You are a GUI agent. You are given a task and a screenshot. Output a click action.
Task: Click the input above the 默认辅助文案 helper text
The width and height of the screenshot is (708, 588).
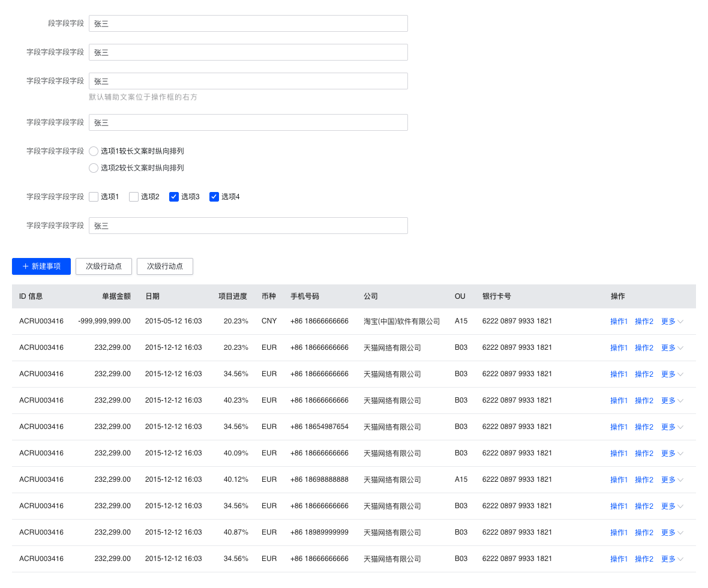tap(248, 81)
